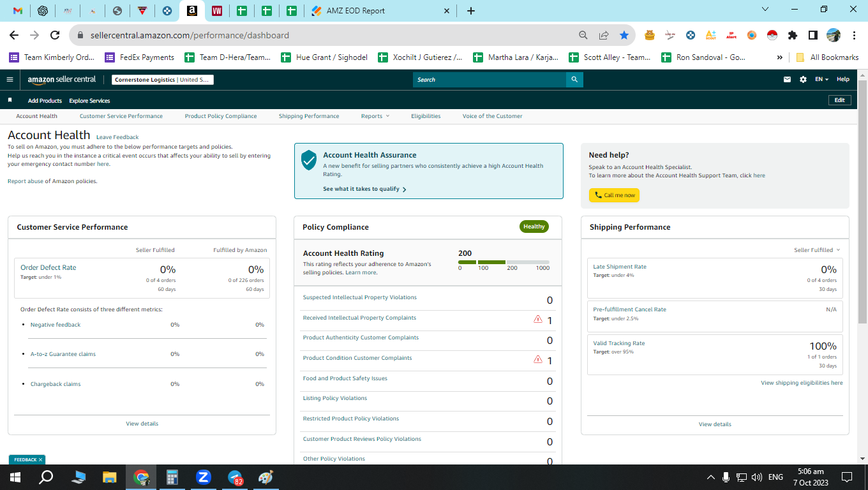Click the Call me now button
This screenshot has width=868, height=490.
[x=614, y=195]
